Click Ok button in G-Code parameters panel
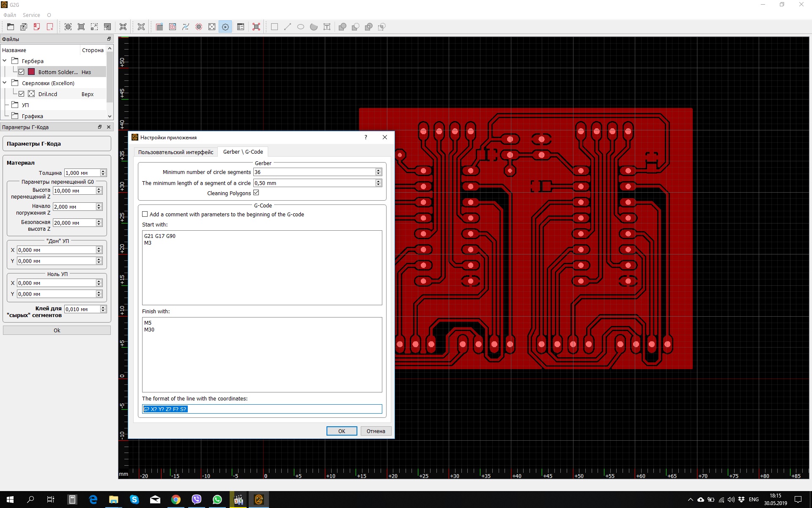 click(x=57, y=330)
